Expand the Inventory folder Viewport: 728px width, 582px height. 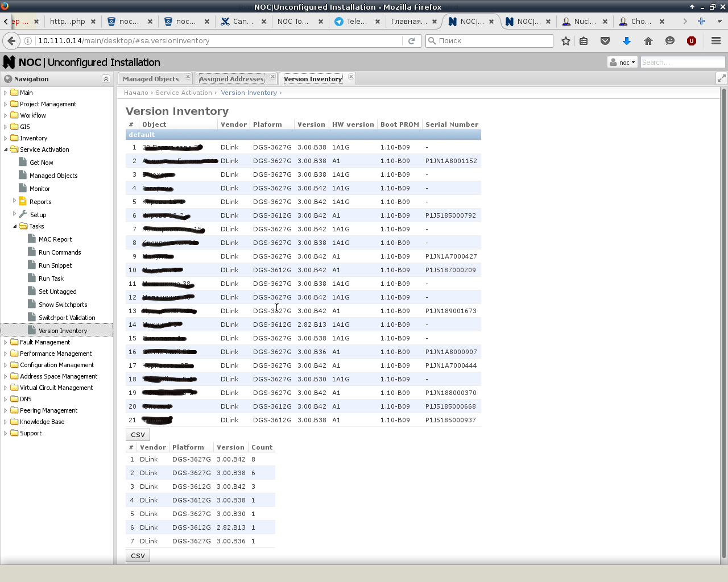pos(6,138)
